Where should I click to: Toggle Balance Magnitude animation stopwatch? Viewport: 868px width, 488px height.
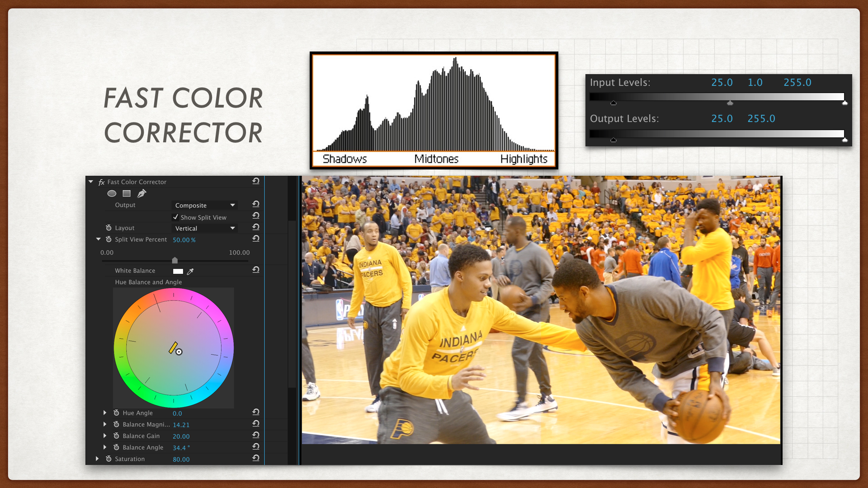click(116, 424)
